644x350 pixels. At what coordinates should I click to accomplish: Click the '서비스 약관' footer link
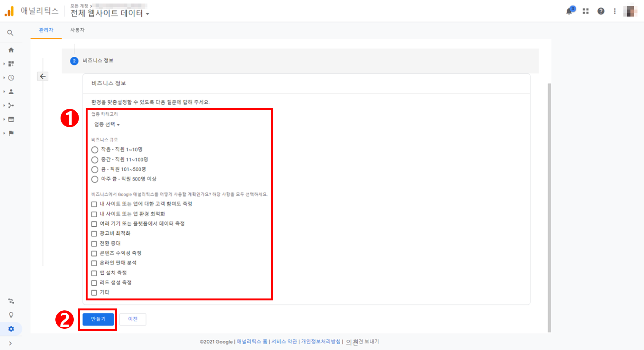click(x=284, y=342)
